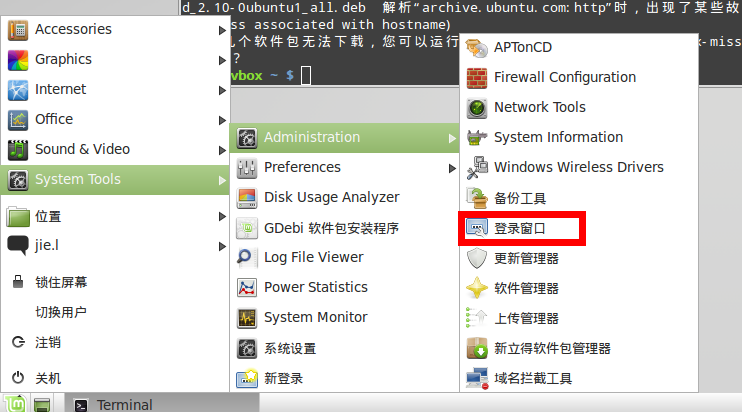This screenshot has width=742, height=412.
Task: Open the Graphics menu category
Action: [63, 59]
